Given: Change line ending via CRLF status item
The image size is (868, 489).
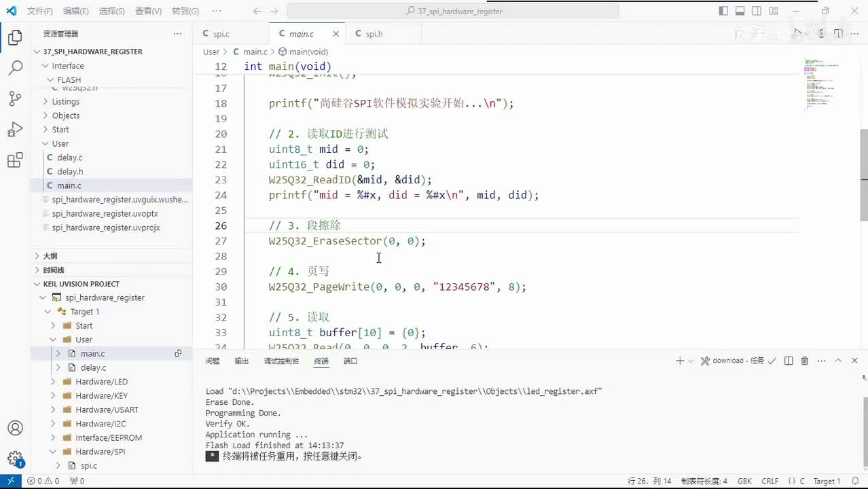Looking at the screenshot, I should coord(770,481).
